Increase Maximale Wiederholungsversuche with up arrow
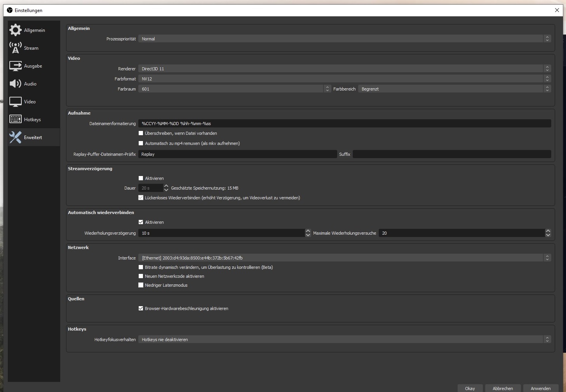This screenshot has height=392, width=566. tap(548, 231)
